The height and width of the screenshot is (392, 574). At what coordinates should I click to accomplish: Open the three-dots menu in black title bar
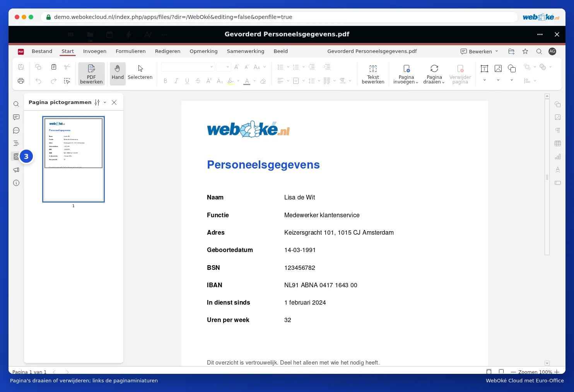[x=540, y=34]
